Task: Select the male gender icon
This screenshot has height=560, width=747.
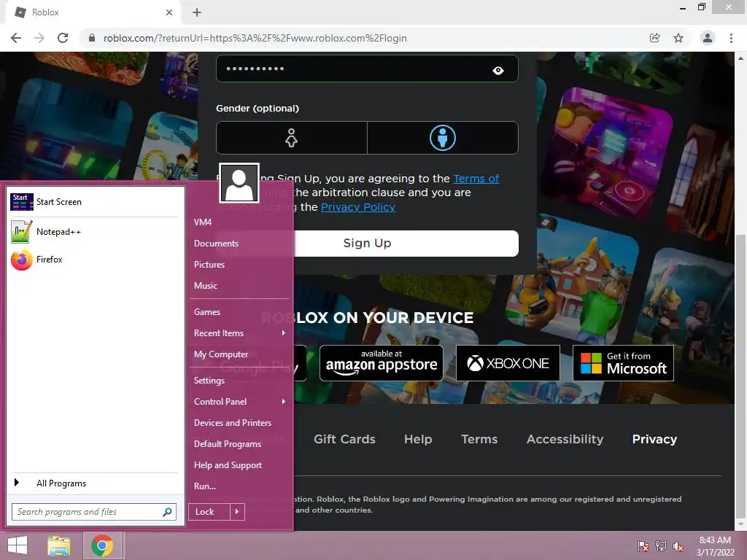Action: click(443, 138)
